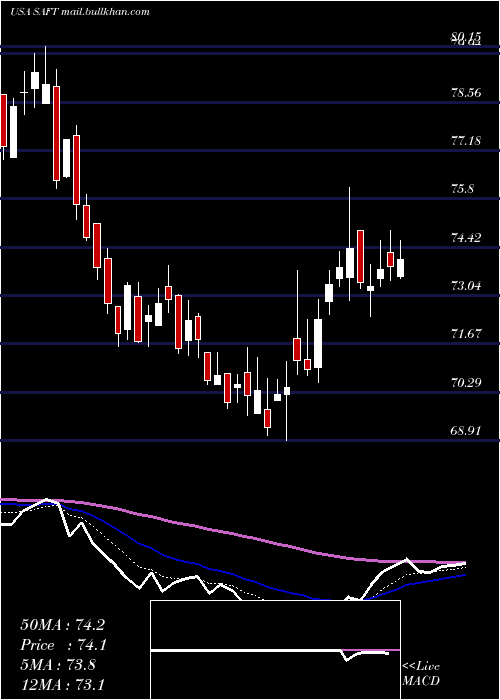Image resolution: width=500 pixels, height=700 pixels.
Task: Click the 70.29 price level label
Action: pos(466,383)
